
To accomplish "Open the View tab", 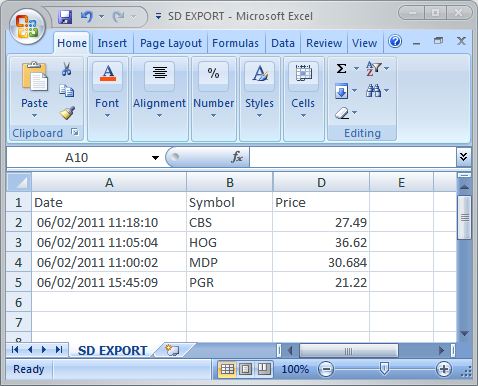I will (365, 43).
